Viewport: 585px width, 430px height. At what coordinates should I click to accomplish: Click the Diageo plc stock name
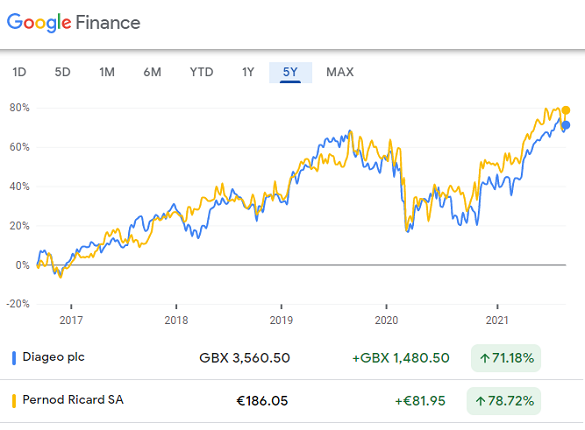click(x=54, y=357)
